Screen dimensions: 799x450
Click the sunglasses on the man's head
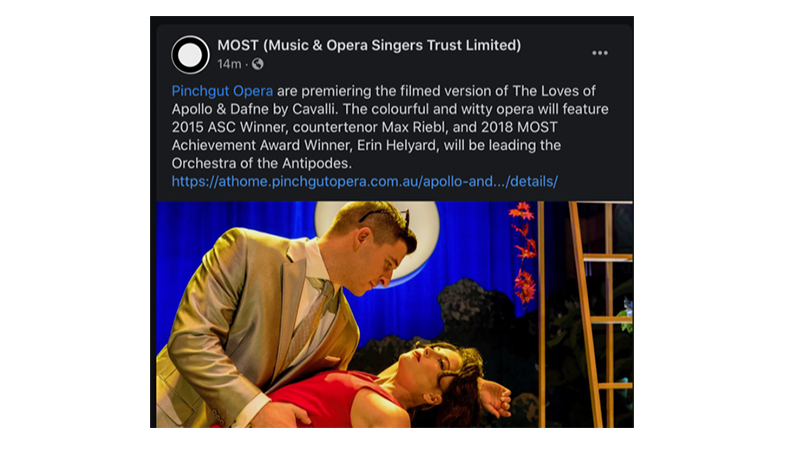pyautogui.click(x=386, y=215)
